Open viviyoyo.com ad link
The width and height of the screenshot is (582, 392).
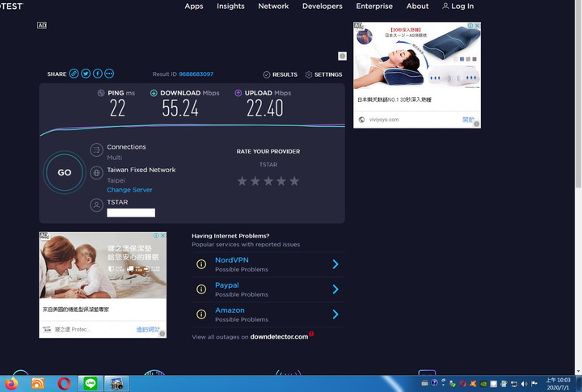point(384,120)
